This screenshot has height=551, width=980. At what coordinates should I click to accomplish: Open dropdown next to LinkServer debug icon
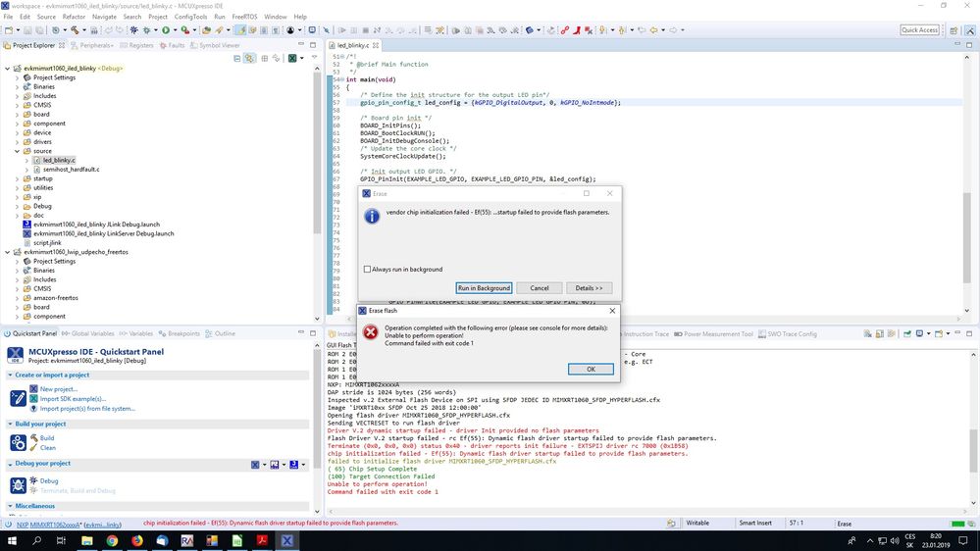coord(264,465)
